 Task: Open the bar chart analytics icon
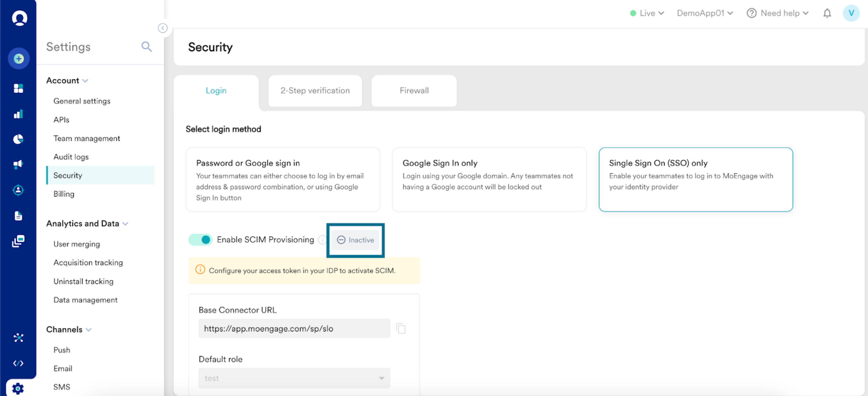click(19, 114)
